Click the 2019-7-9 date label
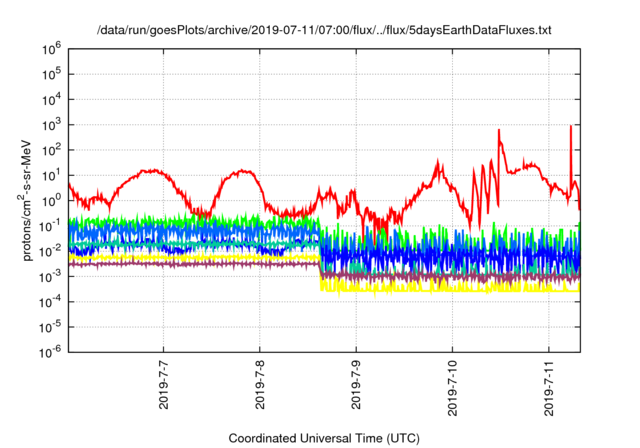Screen dimensions: 640x448 click(x=356, y=385)
